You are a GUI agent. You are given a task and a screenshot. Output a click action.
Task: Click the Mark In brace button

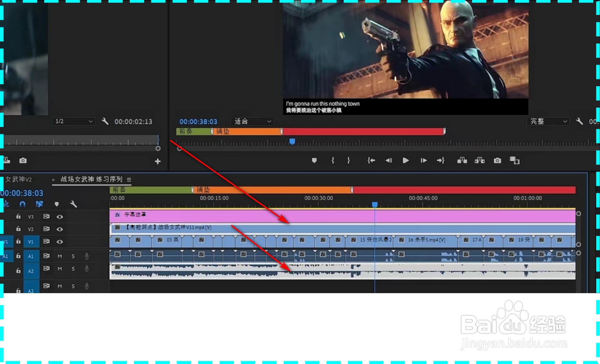(333, 160)
